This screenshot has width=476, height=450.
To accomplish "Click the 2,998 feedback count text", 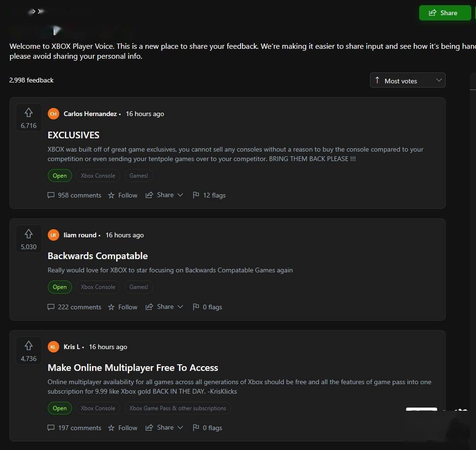I will pyautogui.click(x=31, y=80).
